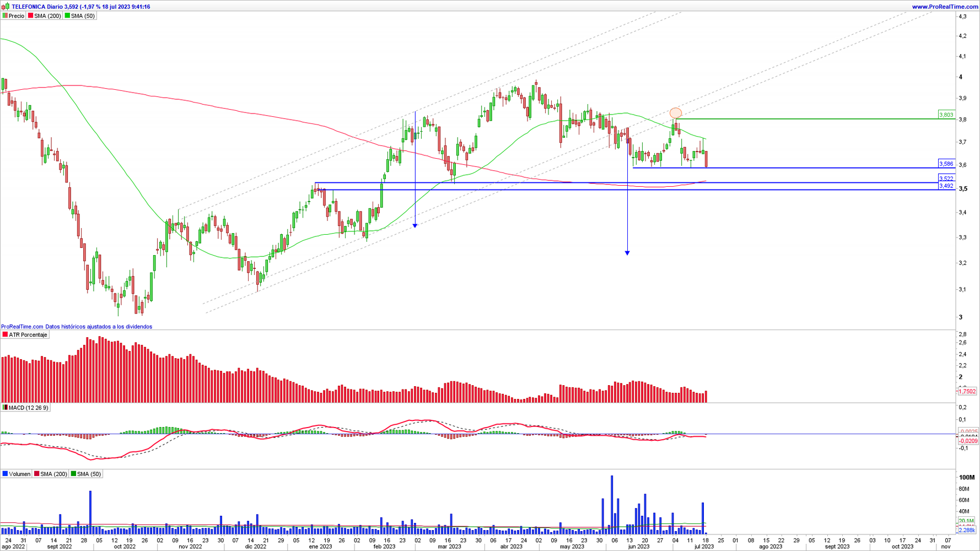Click the 'ago 2022' label on the time axis
980x551 pixels.
pos(13,547)
